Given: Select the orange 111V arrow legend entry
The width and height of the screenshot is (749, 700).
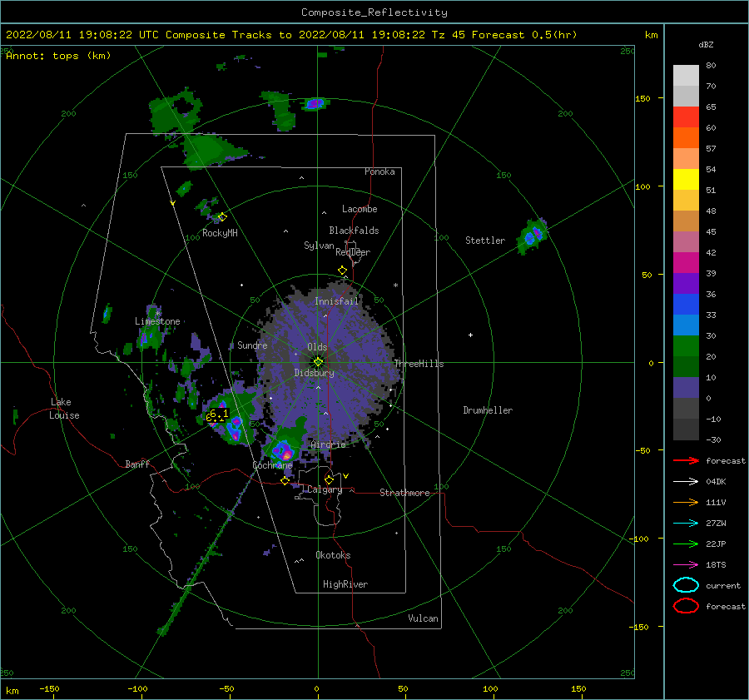Looking at the screenshot, I should pos(686,502).
